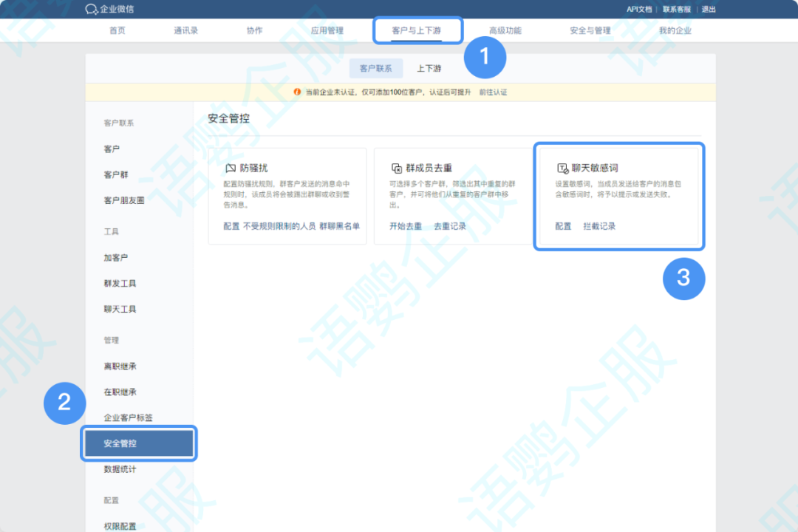Click the 前往认证 link
The width and height of the screenshot is (798, 532).
pyautogui.click(x=493, y=92)
